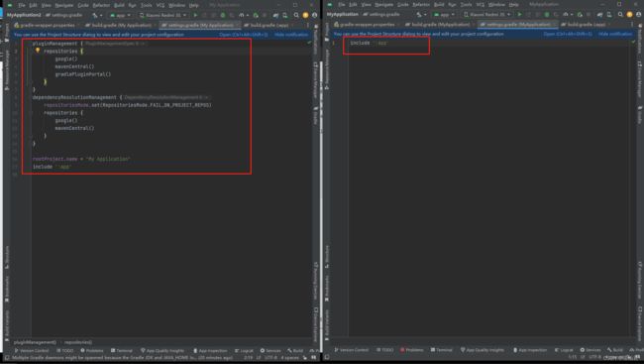
Task: Click 'Hide notification' link in left window
Action: coord(290,35)
